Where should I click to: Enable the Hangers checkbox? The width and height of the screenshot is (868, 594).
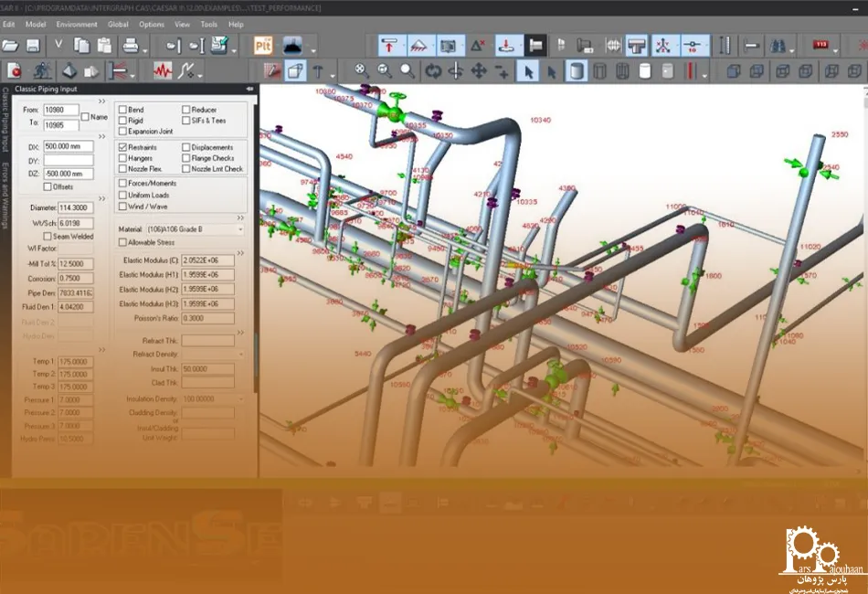click(x=123, y=158)
